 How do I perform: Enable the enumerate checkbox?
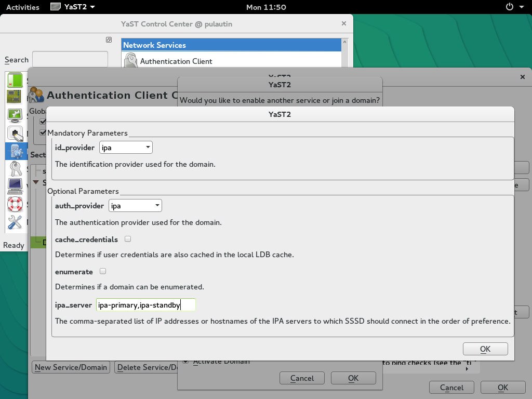coord(102,271)
